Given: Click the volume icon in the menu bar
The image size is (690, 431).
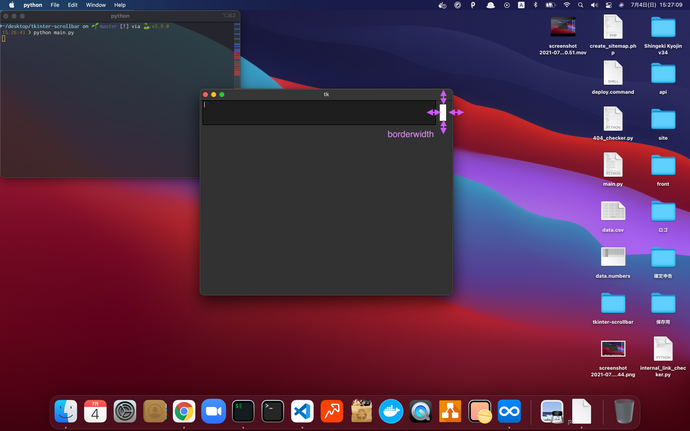Looking at the screenshot, I should [594, 5].
